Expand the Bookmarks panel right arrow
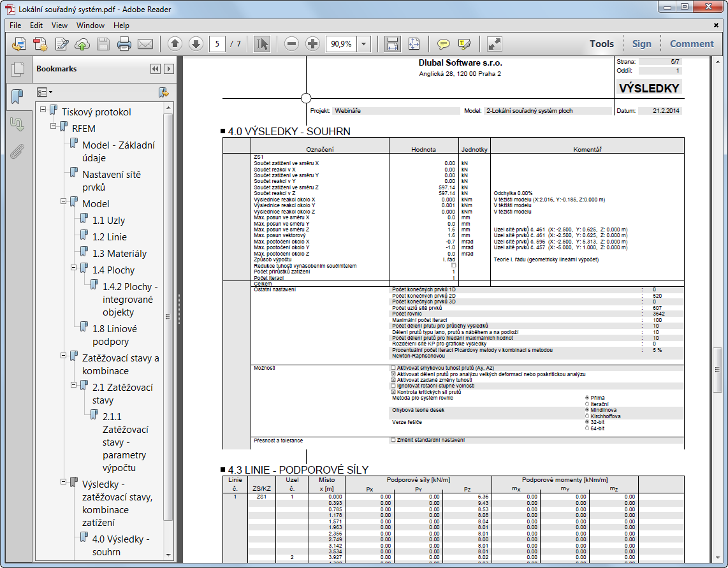Viewport: 728px width, 568px height. pyautogui.click(x=169, y=69)
